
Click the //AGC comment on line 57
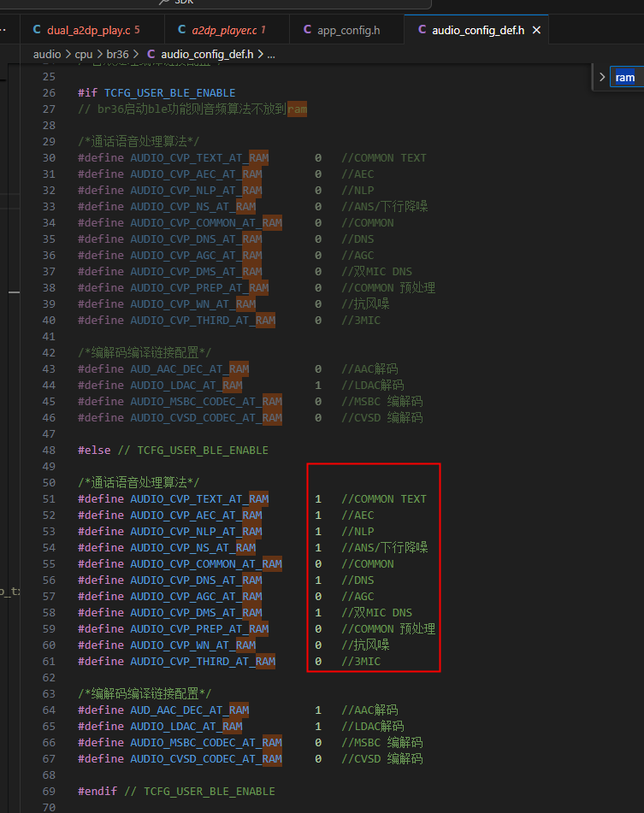[x=357, y=596]
